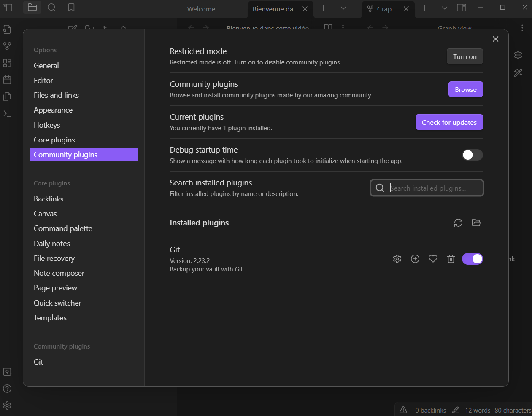Browse community plugins
This screenshot has width=532, height=416.
465,89
